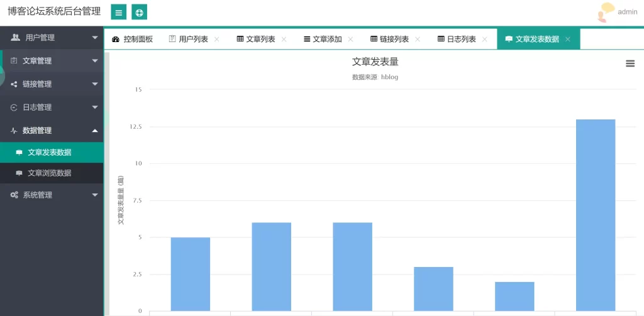644x316 pixels.
Task: Click the gears icon beside 系统管理
Action: tap(14, 195)
